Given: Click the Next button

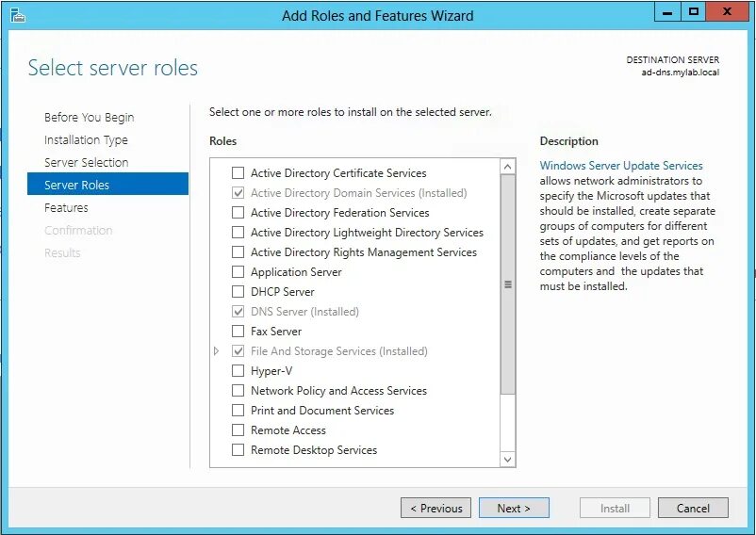Looking at the screenshot, I should 513,508.
